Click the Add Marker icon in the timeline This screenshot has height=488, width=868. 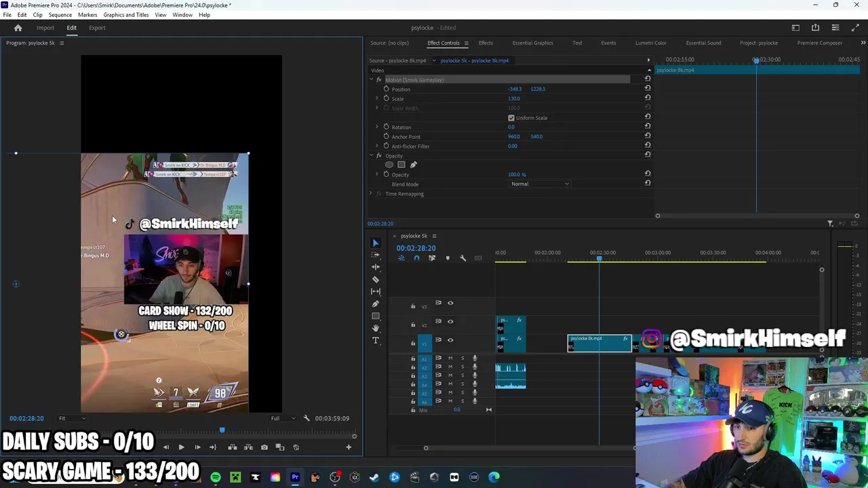[448, 258]
